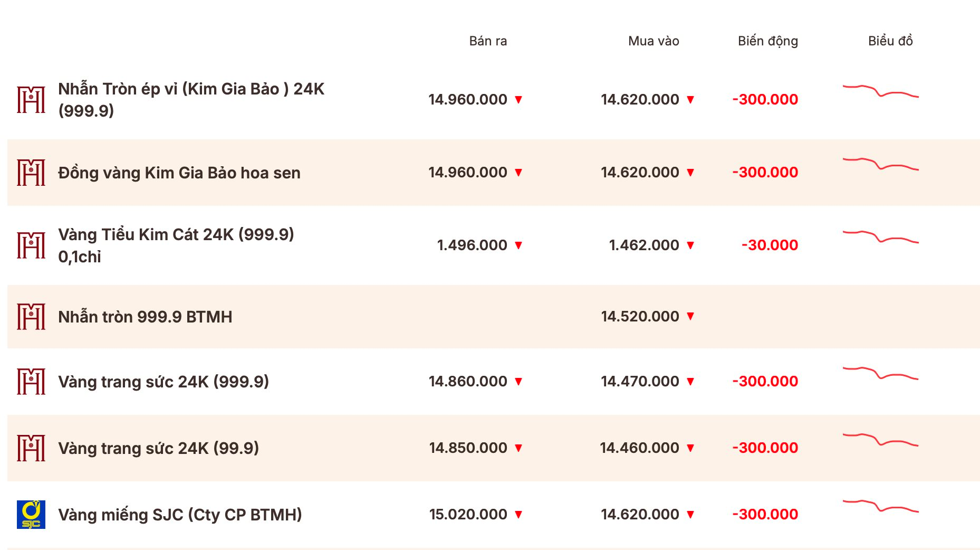This screenshot has width=980, height=550.
Task: Click the Biến động column header
Action: 768,41
